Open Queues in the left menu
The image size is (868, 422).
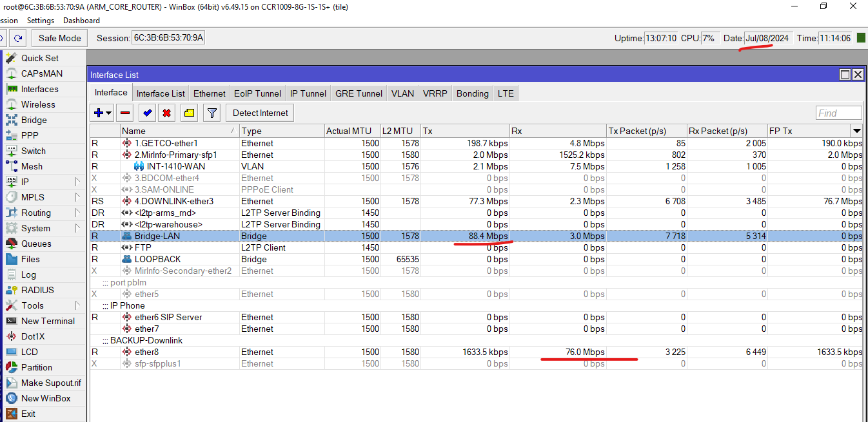pyautogui.click(x=36, y=244)
